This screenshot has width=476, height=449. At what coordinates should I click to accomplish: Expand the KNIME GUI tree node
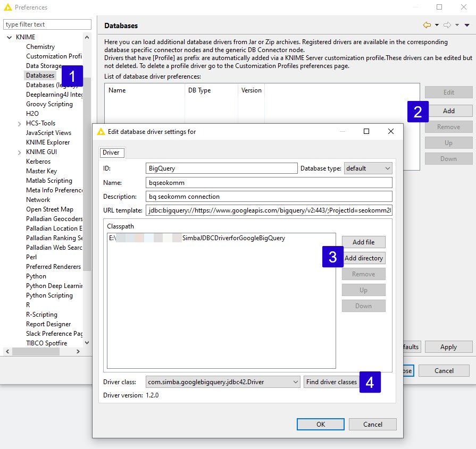pos(20,153)
